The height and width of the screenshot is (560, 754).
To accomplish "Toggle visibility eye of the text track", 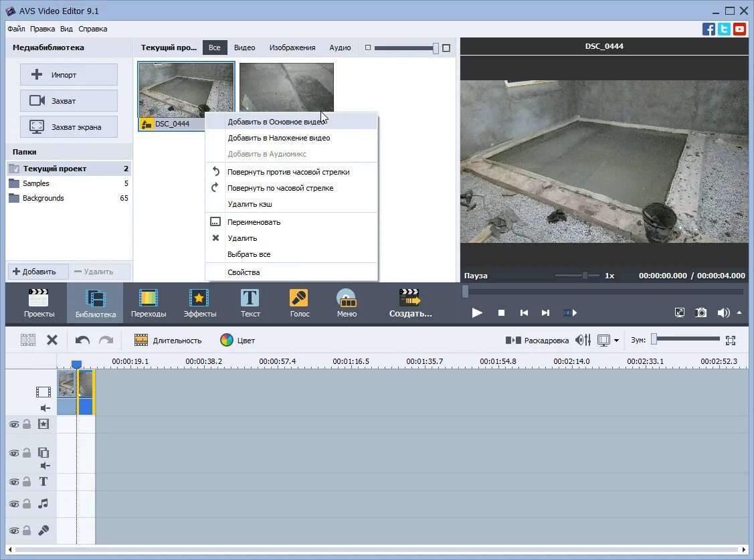I will pyautogui.click(x=14, y=482).
